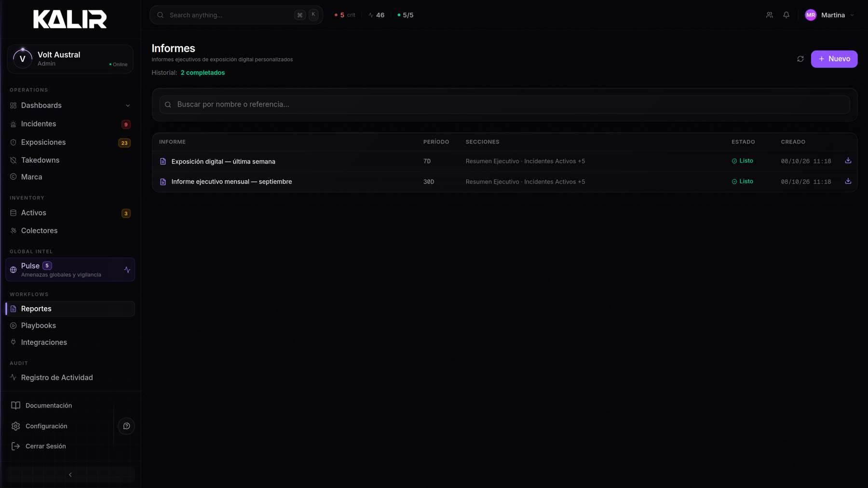Screen dimensions: 868x488
Task: Open Takedowns in the sidebar
Action: 70,160
